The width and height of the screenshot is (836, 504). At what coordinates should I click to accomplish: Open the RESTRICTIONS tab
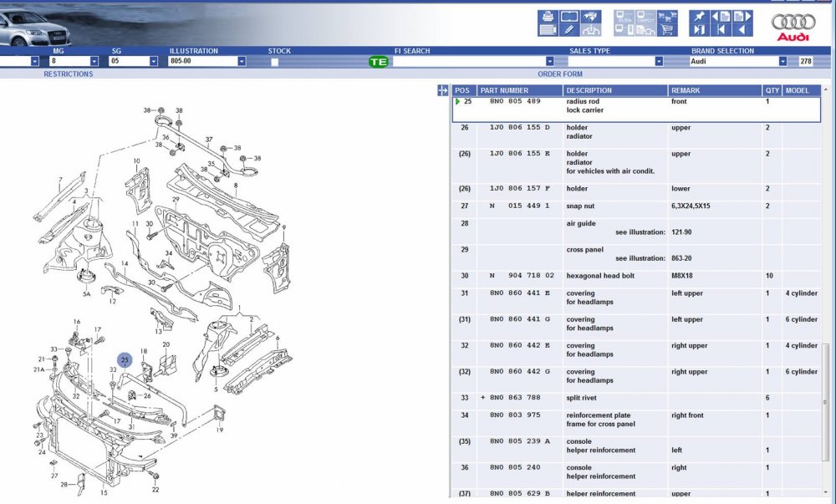pyautogui.click(x=69, y=74)
